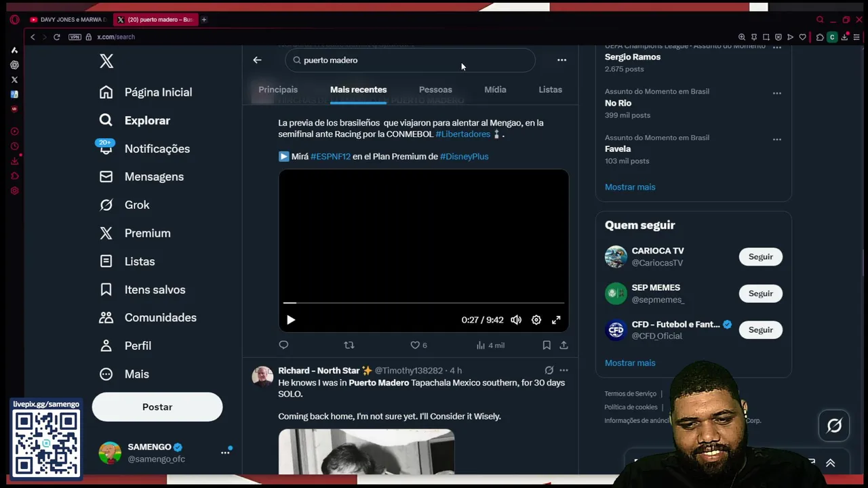
Task: Open more options for Richard's post
Action: pos(564,370)
